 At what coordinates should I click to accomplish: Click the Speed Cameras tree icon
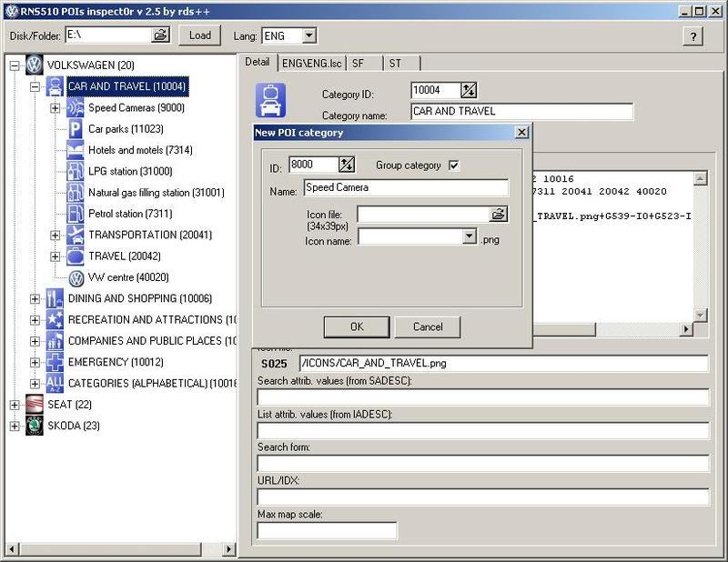tap(76, 107)
